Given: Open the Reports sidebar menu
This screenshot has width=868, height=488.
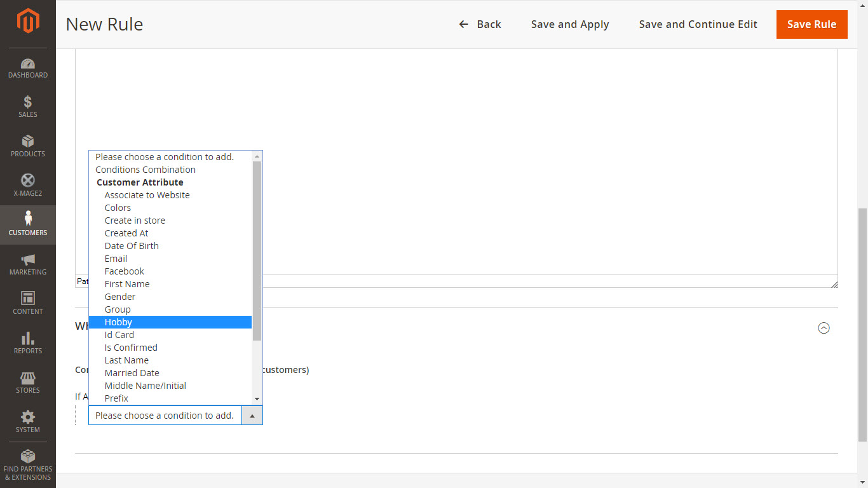Looking at the screenshot, I should click(28, 343).
